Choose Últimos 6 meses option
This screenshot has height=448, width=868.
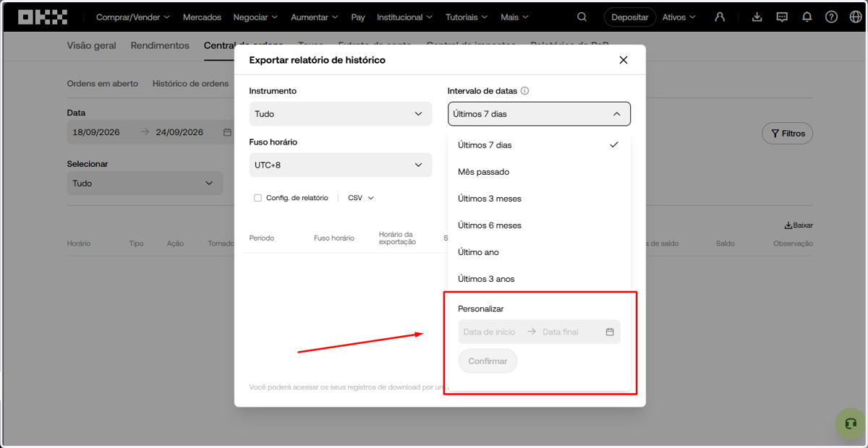click(x=539, y=225)
